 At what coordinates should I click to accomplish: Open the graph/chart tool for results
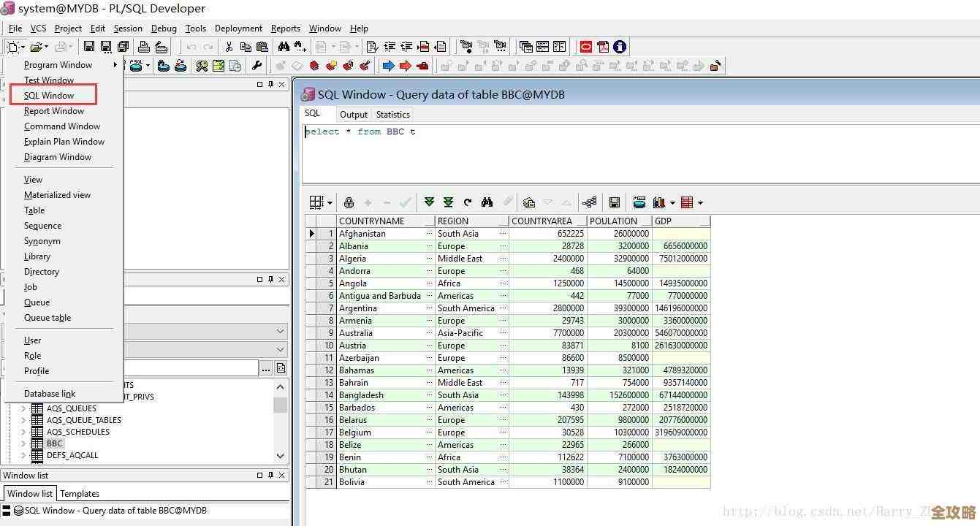coord(659,202)
